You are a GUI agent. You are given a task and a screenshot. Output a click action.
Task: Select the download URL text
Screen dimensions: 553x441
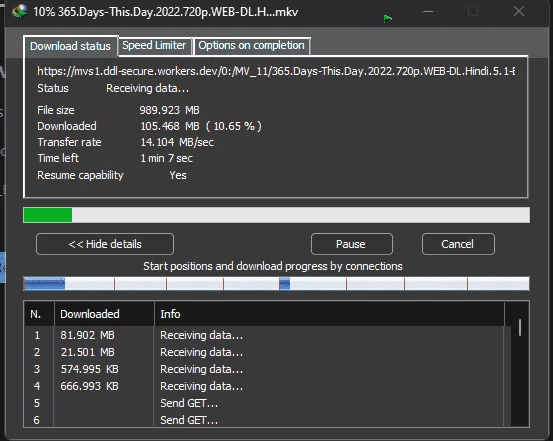pos(276,71)
